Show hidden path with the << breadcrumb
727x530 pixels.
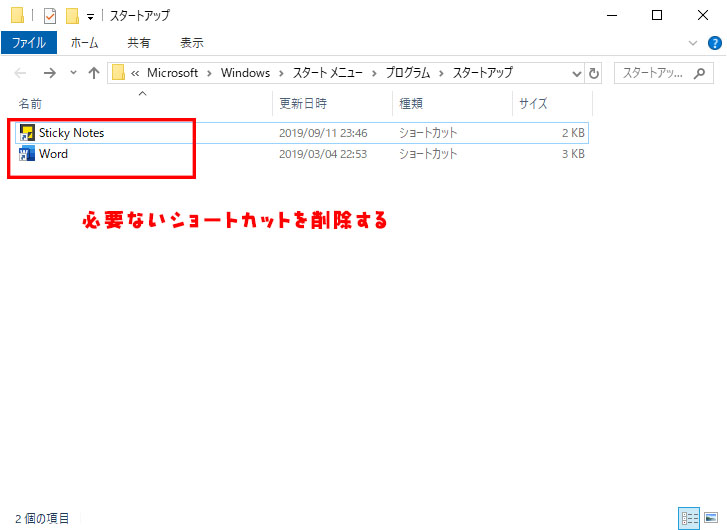tap(135, 73)
